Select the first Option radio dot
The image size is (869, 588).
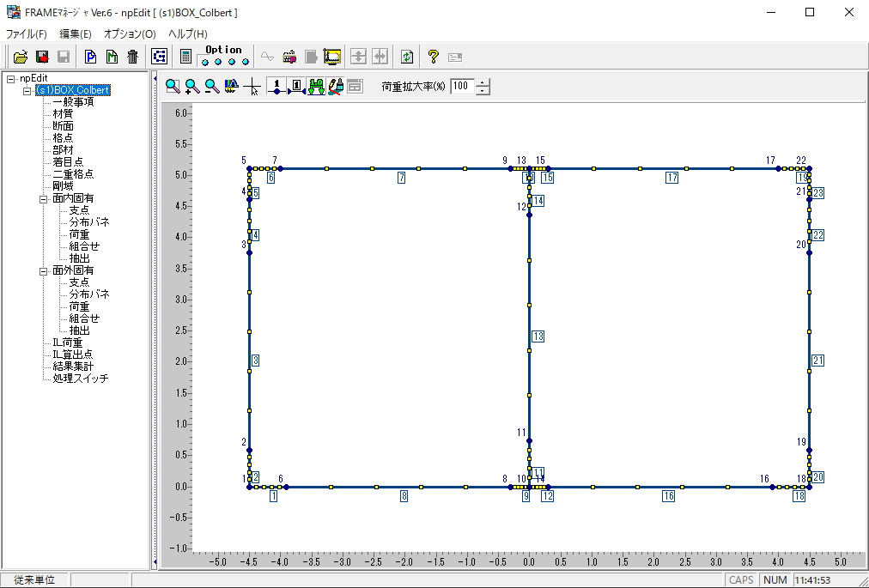click(x=205, y=62)
